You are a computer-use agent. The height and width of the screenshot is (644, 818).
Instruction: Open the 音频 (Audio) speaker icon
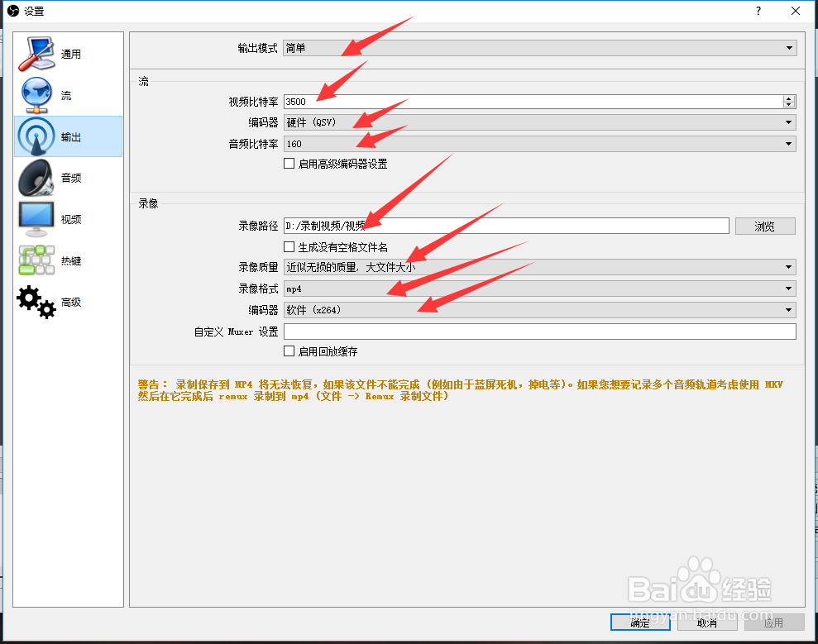point(36,178)
